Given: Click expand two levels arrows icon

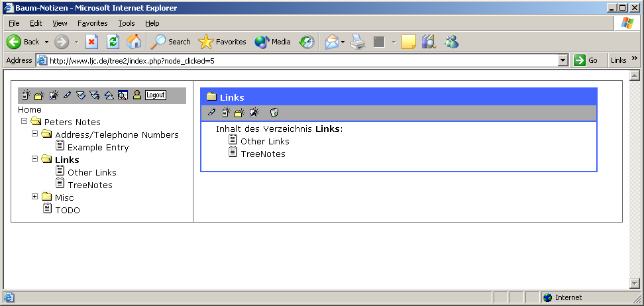Looking at the screenshot, I should pyautogui.click(x=95, y=95).
